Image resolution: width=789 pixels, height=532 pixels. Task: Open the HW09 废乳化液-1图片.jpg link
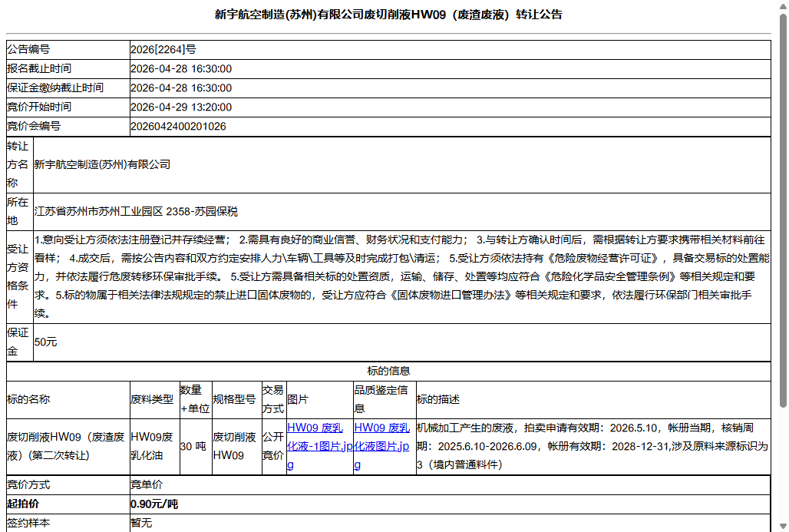319,446
